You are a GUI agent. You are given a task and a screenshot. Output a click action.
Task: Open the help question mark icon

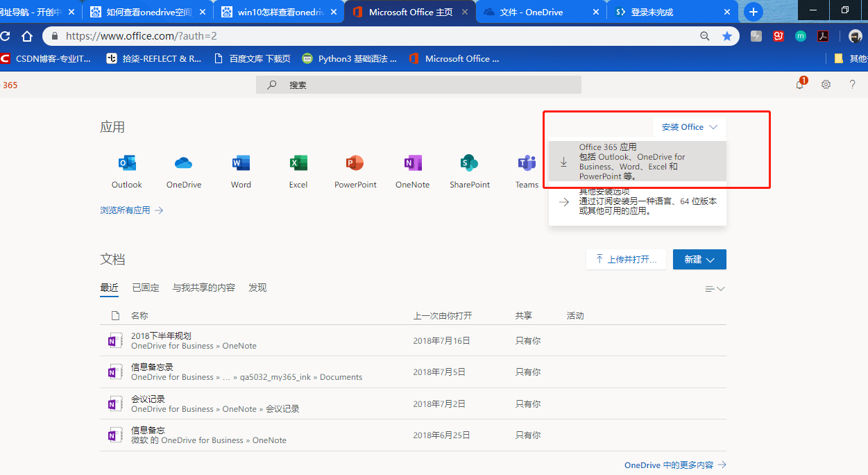(852, 84)
